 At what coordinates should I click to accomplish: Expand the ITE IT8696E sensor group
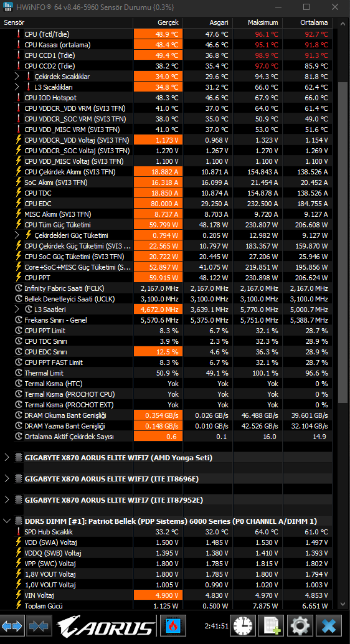7,478
